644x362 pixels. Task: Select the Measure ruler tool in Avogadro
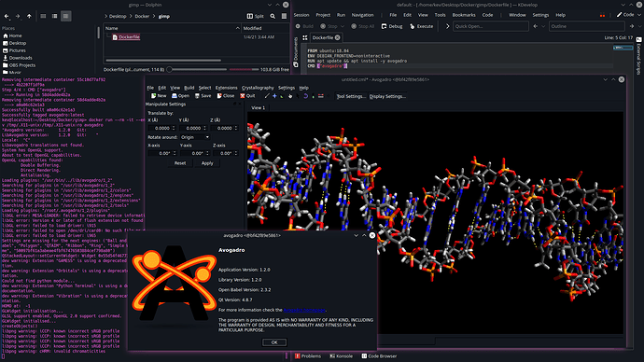(321, 96)
